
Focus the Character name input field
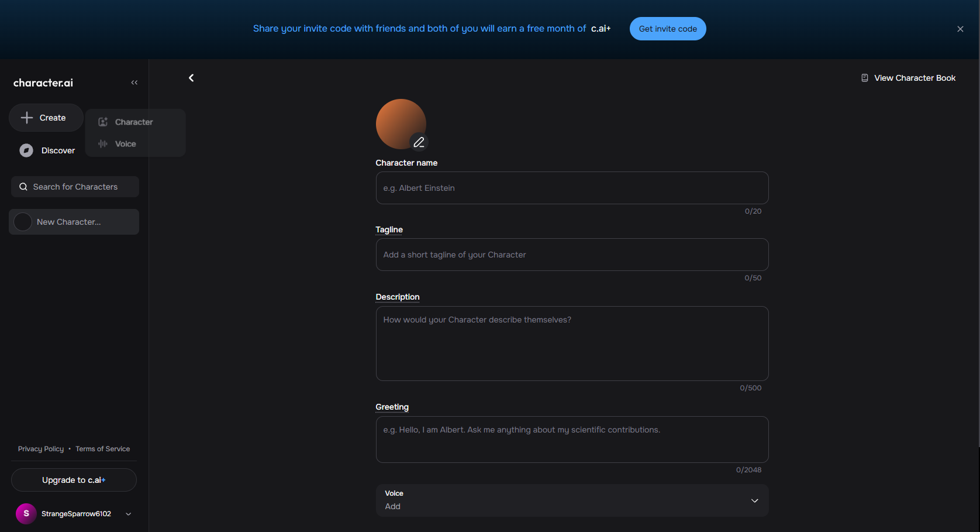coord(572,188)
